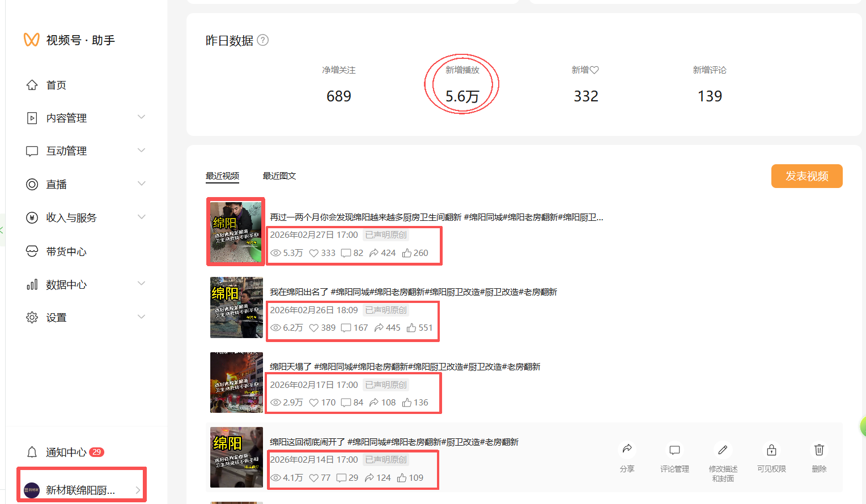Switch to the 最近图文 tab
This screenshot has height=504, width=866.
tap(279, 176)
